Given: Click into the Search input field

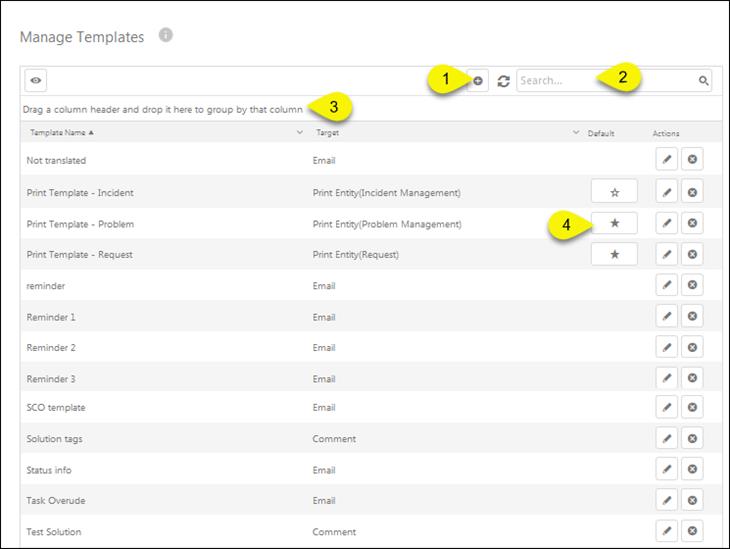Looking at the screenshot, I should 605,81.
